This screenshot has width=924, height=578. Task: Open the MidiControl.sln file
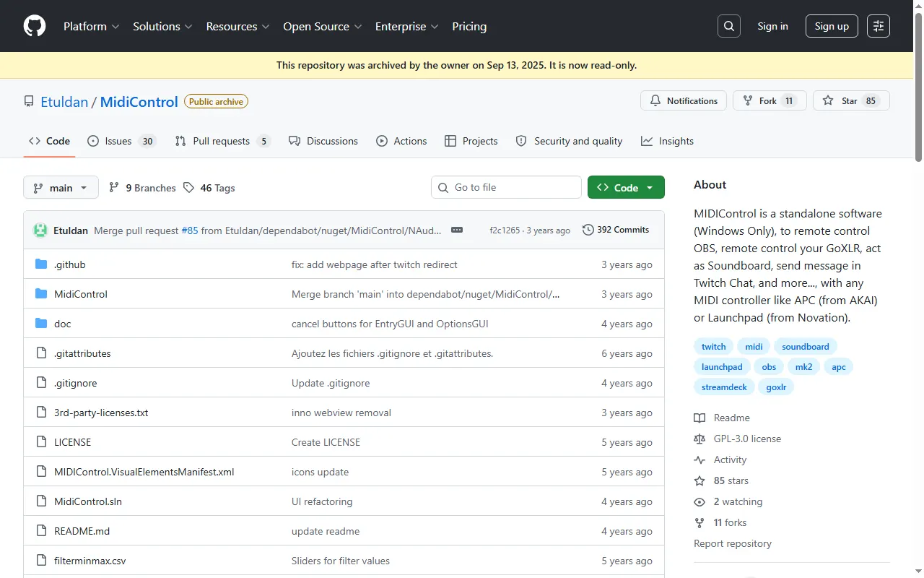click(88, 501)
